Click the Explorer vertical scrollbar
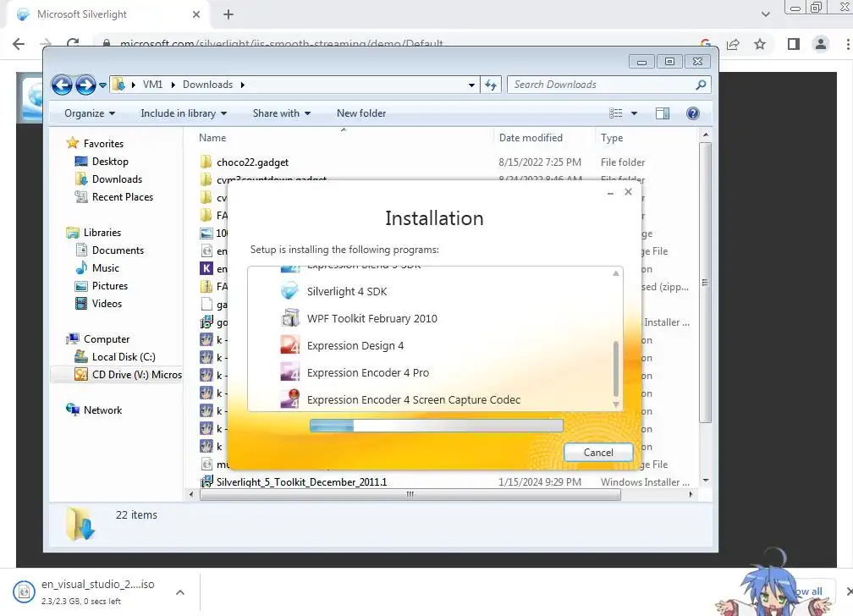The image size is (853, 616). 705,282
